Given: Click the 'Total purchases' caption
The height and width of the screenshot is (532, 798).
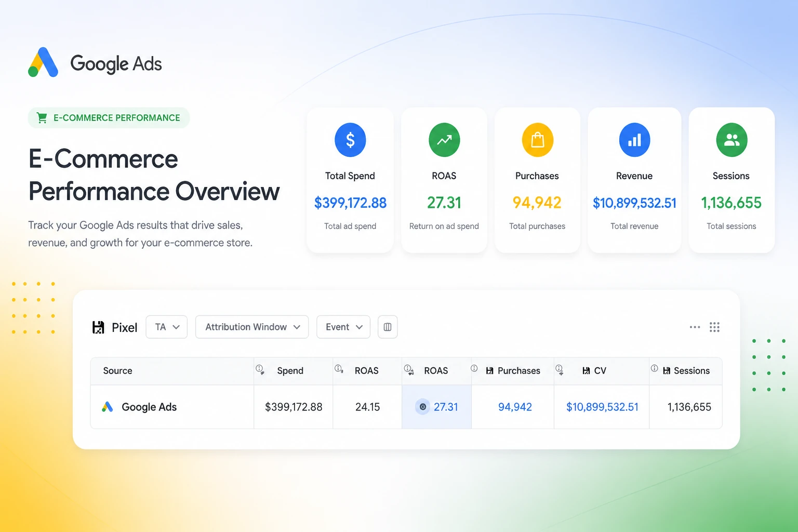Looking at the screenshot, I should click(537, 226).
